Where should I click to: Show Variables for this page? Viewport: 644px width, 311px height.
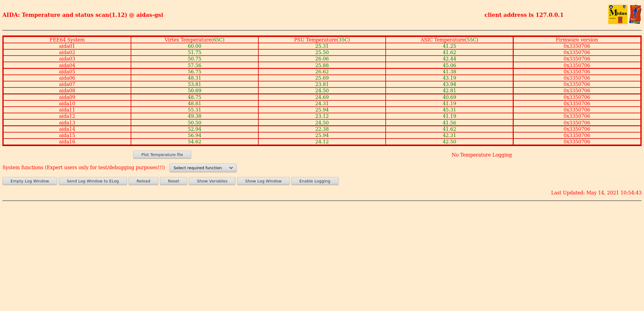(x=212, y=181)
